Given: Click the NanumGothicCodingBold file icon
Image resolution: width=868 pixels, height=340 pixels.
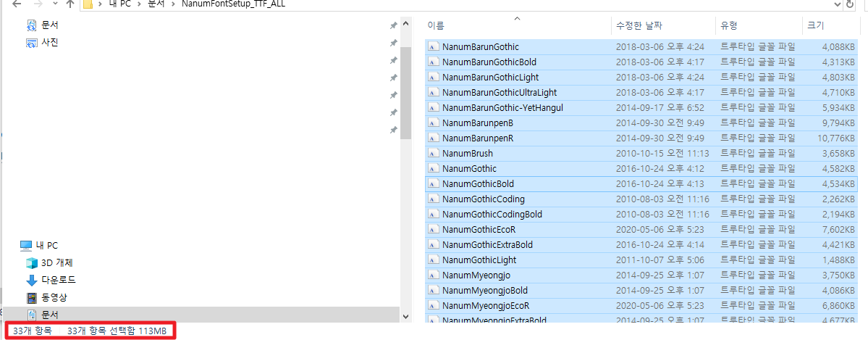Looking at the screenshot, I should point(434,214).
